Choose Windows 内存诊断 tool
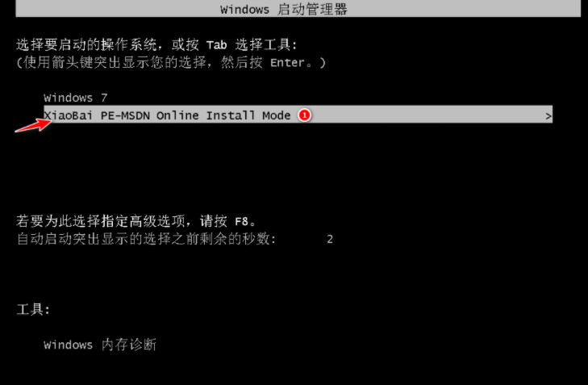The image size is (588, 385). [x=100, y=345]
